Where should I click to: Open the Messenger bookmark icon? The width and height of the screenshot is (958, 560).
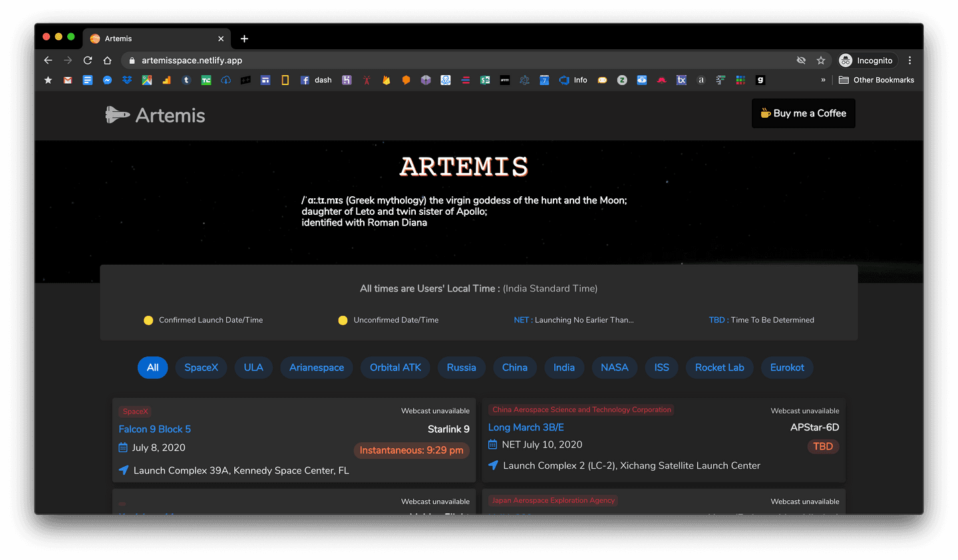[107, 80]
